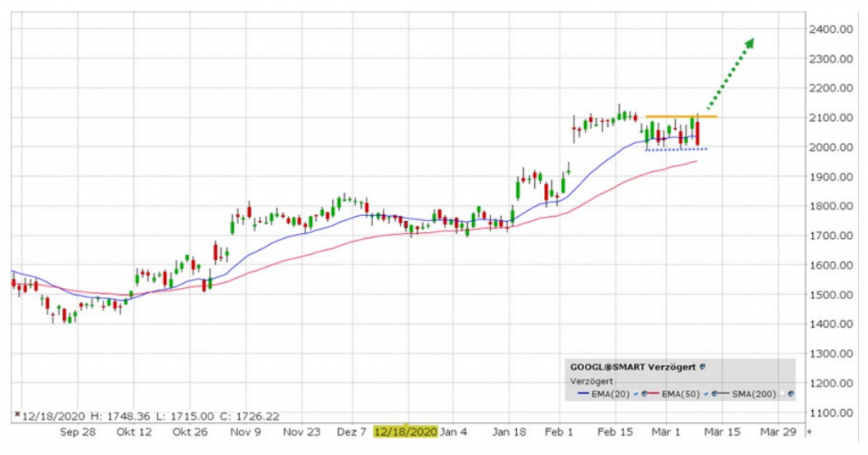Click the globe icon beside GOOGL@SMART Verzögert
This screenshot has height=455, width=868.
[704, 367]
